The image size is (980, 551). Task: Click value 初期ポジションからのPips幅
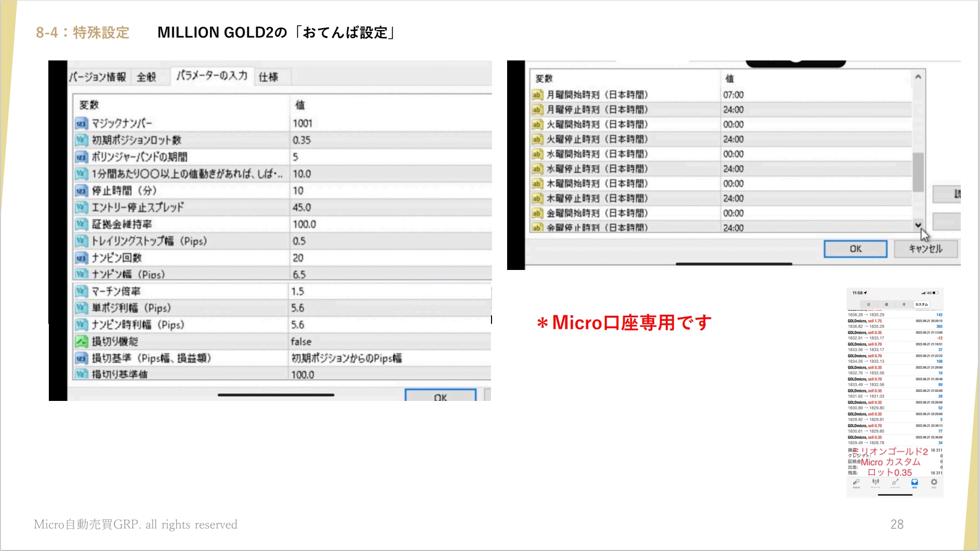[346, 358]
